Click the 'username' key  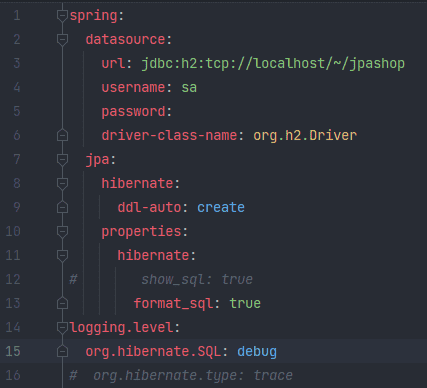(x=133, y=87)
